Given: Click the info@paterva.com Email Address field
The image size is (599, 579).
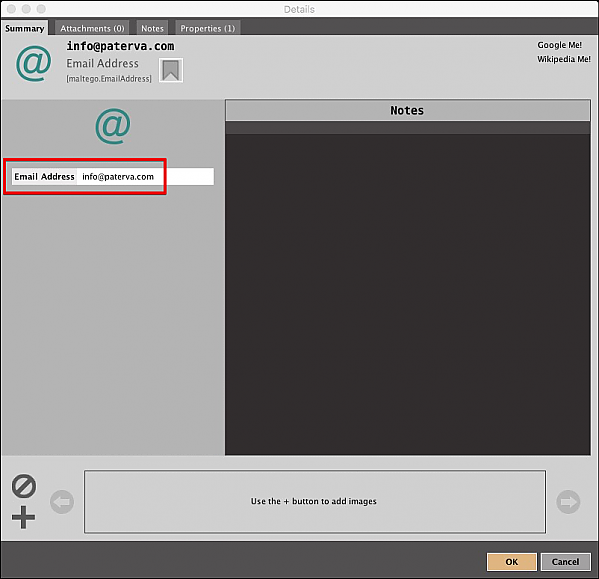Looking at the screenshot, I should [113, 176].
